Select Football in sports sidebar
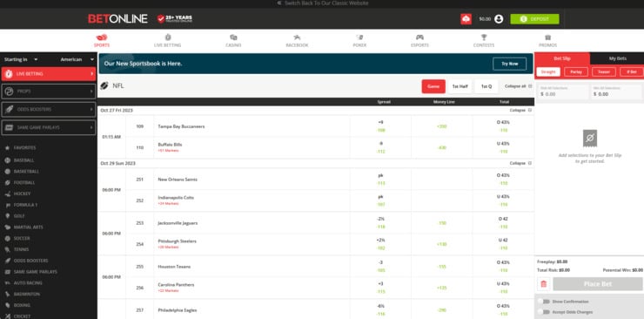 [24, 182]
